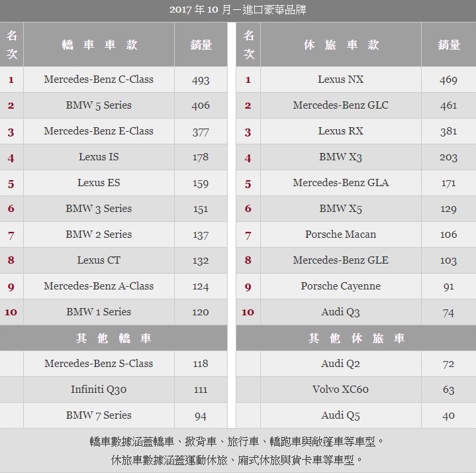Click the 其他休旅車 section header

pos(356,338)
